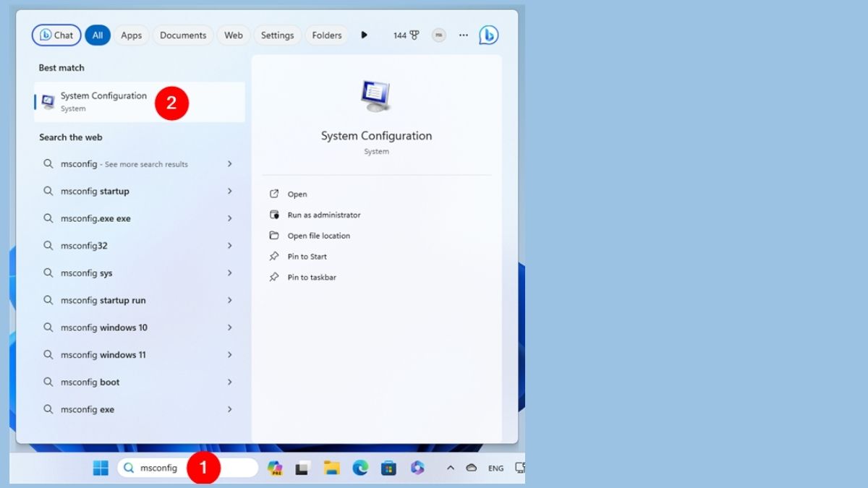868x488 pixels.
Task: Expand hidden icons in the system tray
Action: pyautogui.click(x=450, y=468)
